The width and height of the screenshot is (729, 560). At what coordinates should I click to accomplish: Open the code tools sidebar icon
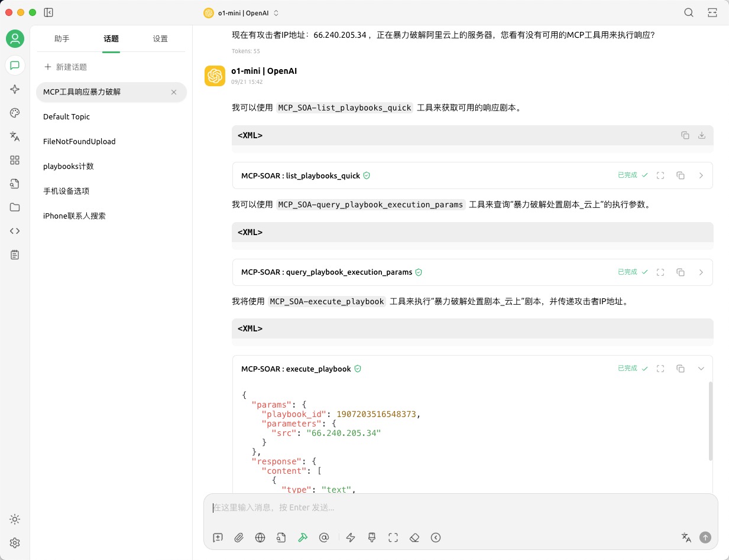15,231
